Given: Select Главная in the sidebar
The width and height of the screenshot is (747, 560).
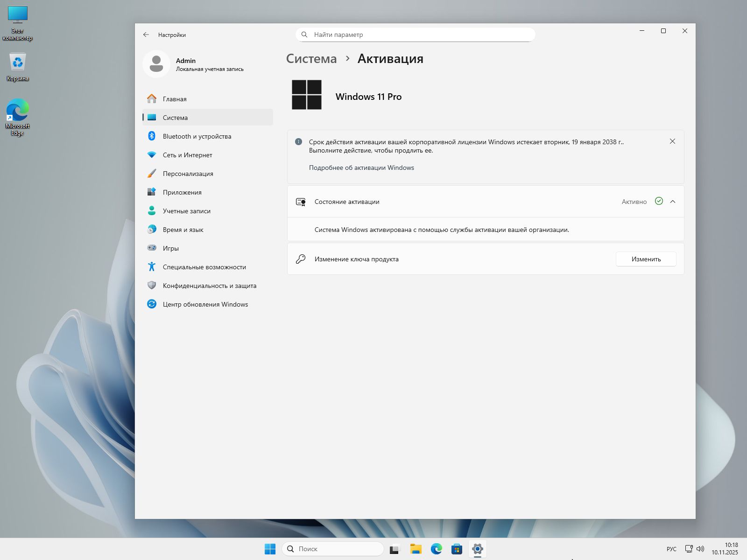Looking at the screenshot, I should 175,99.
